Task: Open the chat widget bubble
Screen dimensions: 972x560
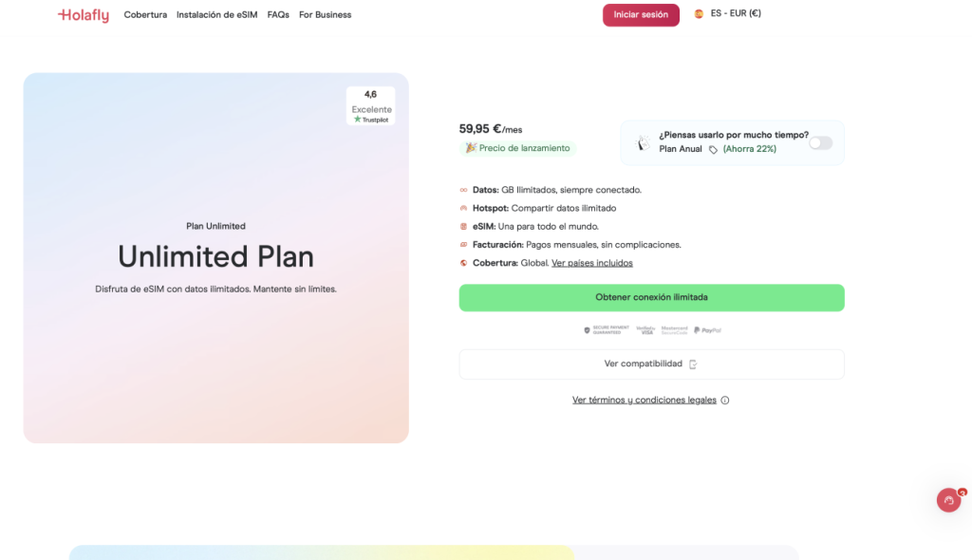Action: (948, 500)
